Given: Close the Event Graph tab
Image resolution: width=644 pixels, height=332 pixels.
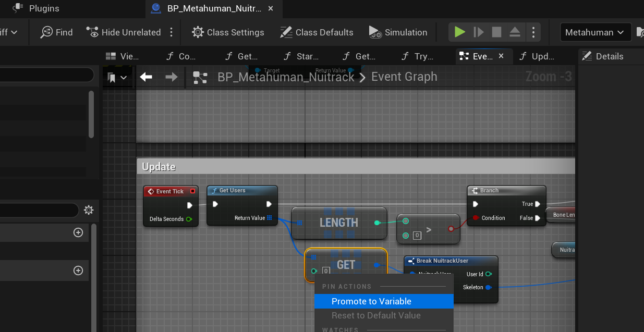Looking at the screenshot, I should pyautogui.click(x=501, y=56).
